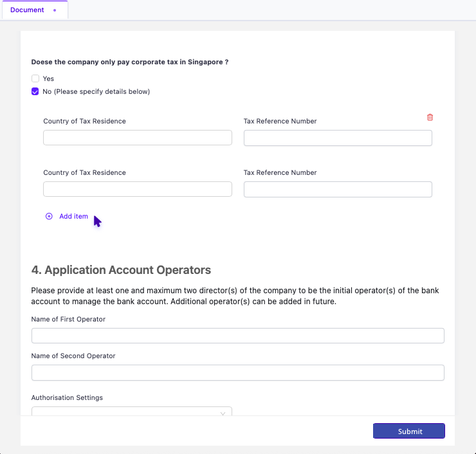The height and width of the screenshot is (454, 476).
Task: Click the Authorisation Settings dropdown chevron
Action: (223, 413)
